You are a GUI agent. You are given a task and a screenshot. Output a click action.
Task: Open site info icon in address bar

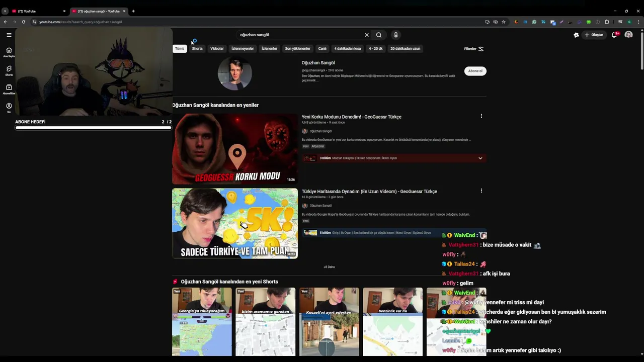tap(34, 22)
